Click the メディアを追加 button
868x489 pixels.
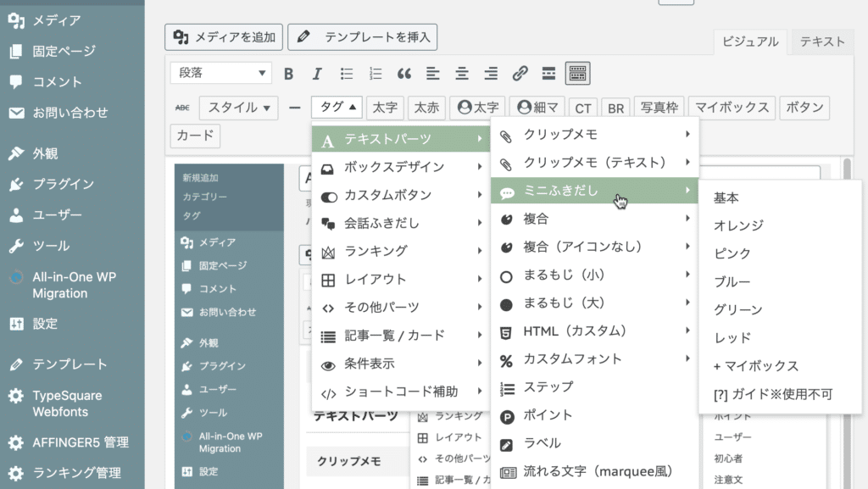224,37
